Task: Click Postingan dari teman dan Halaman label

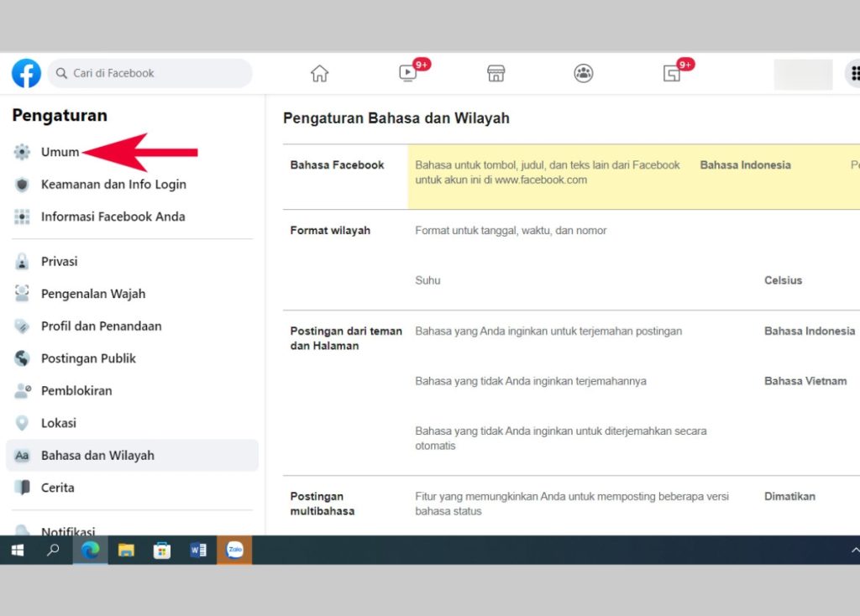Action: click(346, 338)
